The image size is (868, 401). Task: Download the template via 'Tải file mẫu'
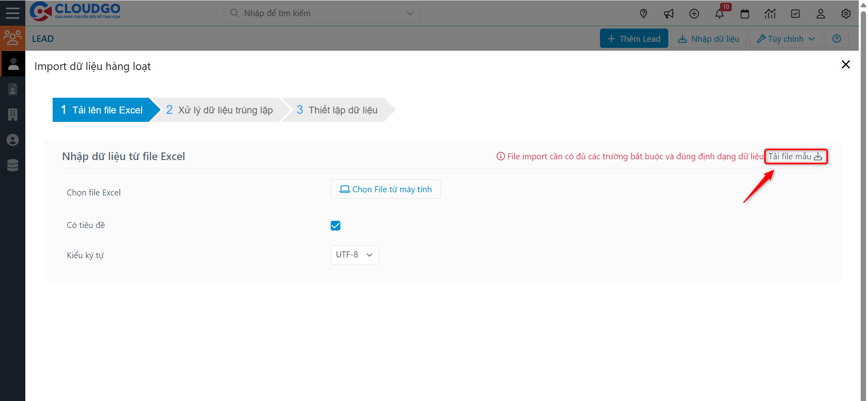[x=795, y=156]
